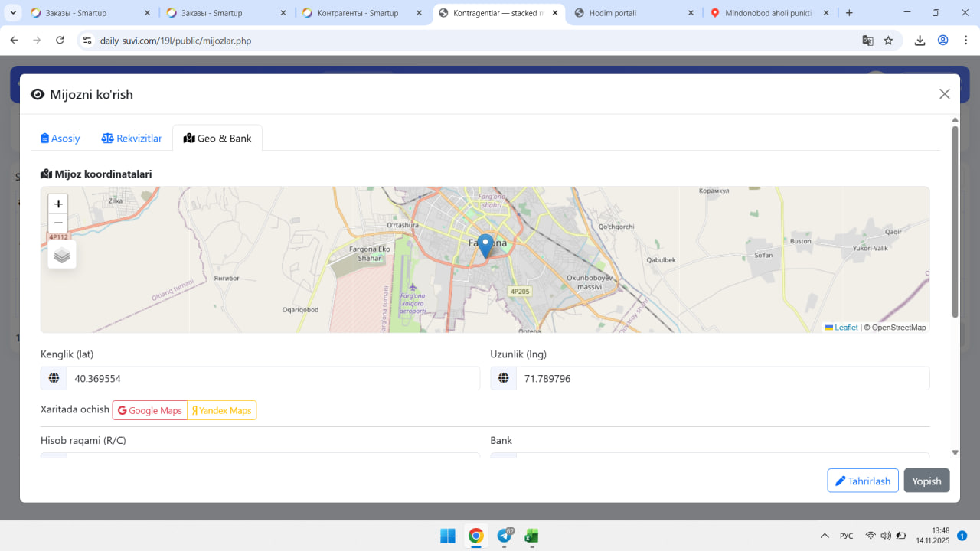Open location in Yandex Maps
This screenshot has width=980, height=551.
click(x=222, y=410)
